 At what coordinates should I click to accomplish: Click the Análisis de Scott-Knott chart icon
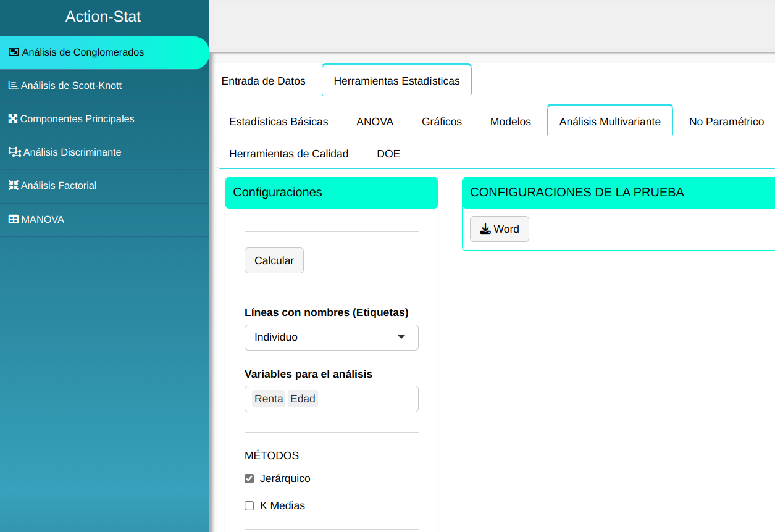click(13, 86)
